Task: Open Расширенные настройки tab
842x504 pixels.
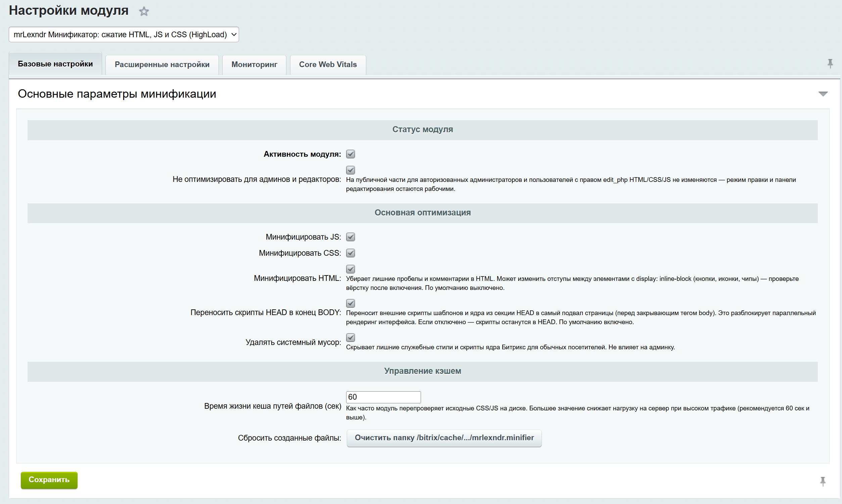Action: click(162, 64)
